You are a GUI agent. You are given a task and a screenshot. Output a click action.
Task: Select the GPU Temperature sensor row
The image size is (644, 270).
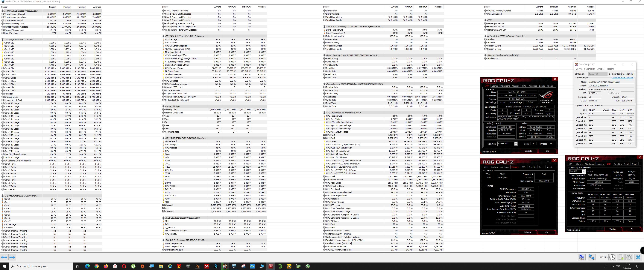tap(383, 116)
